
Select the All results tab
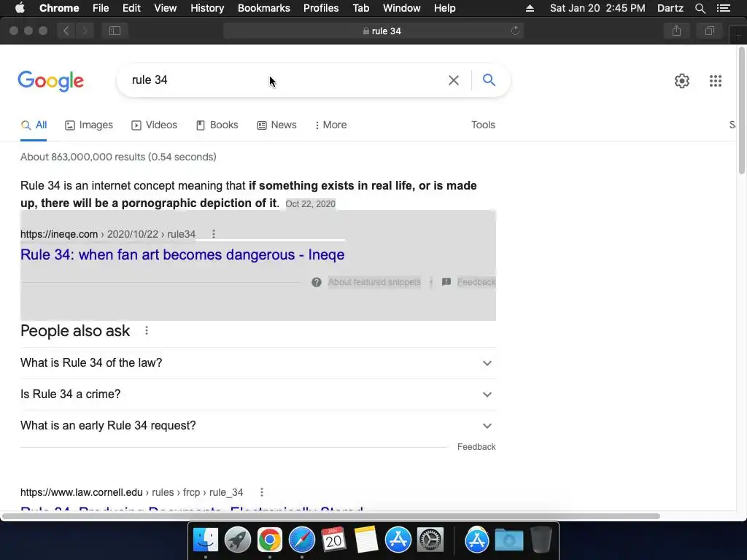[34, 125]
